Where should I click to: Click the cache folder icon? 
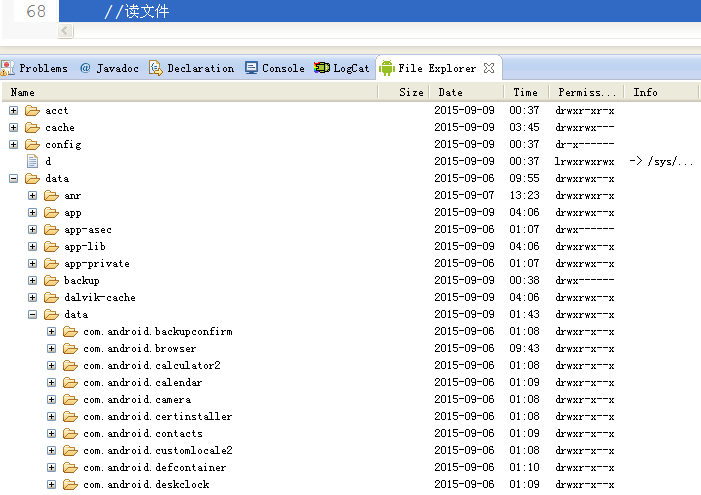tap(32, 127)
